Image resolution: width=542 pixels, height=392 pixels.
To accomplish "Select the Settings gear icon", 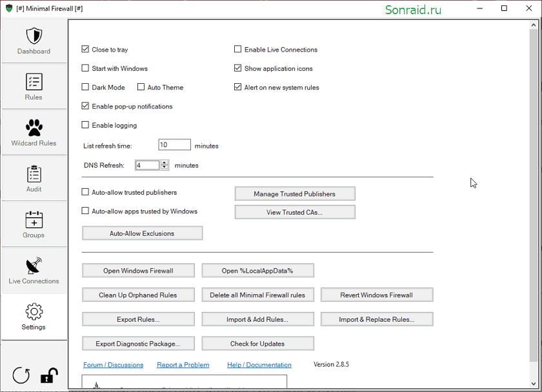I will coord(34,311).
